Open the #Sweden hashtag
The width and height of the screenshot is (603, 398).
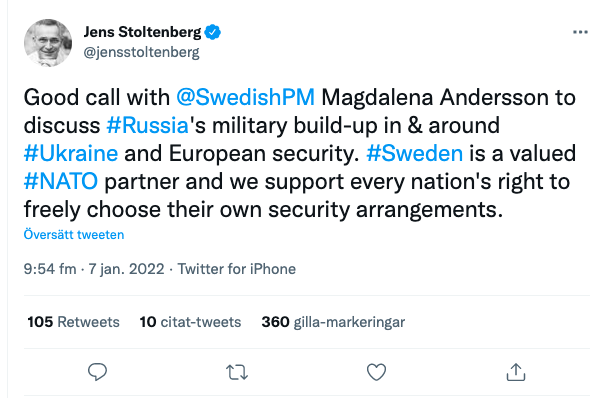(x=415, y=153)
